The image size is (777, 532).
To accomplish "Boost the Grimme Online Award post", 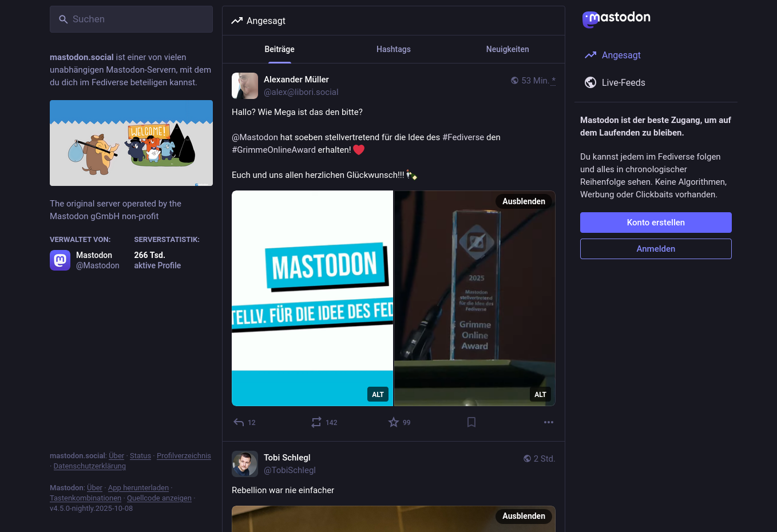I will pyautogui.click(x=316, y=422).
